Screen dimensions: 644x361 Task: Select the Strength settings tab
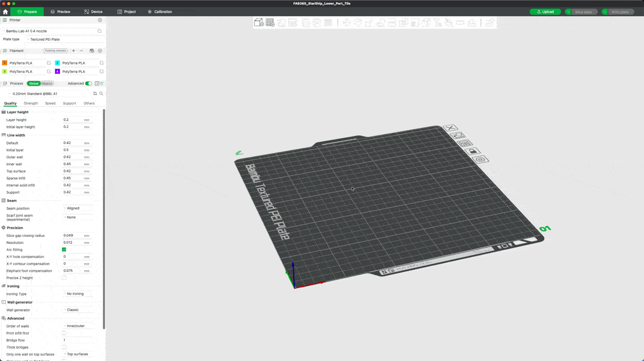(31, 103)
